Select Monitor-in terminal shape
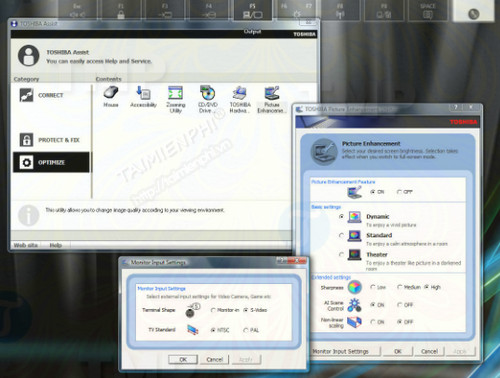This screenshot has width=500, height=378. pyautogui.click(x=213, y=310)
